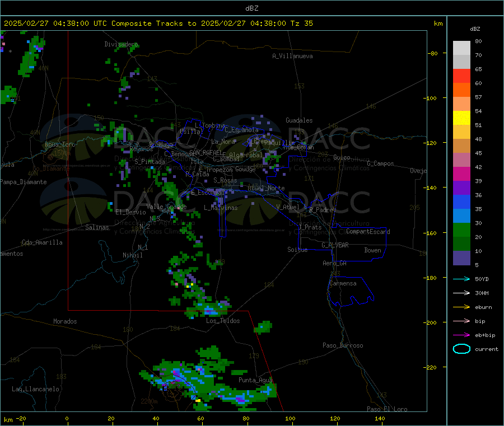
Task: Click the 'G_Campos' map label
Action: (x=380, y=163)
